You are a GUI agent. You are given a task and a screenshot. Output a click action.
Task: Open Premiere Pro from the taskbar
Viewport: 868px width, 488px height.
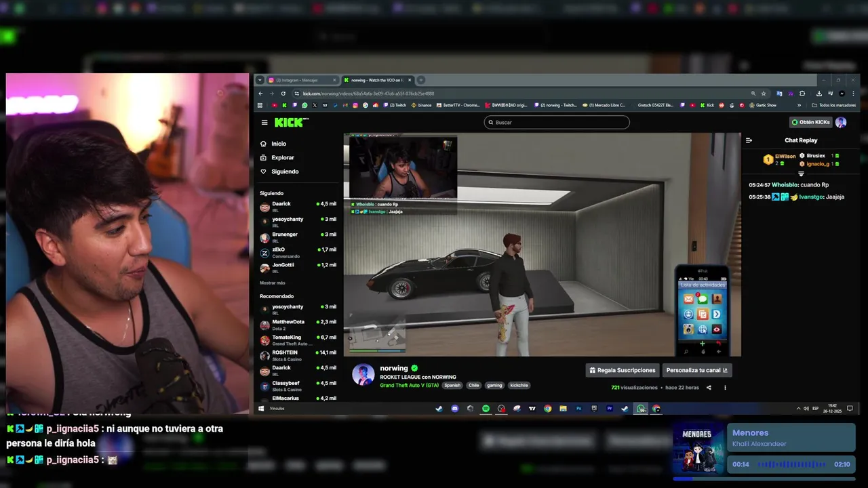pos(610,409)
